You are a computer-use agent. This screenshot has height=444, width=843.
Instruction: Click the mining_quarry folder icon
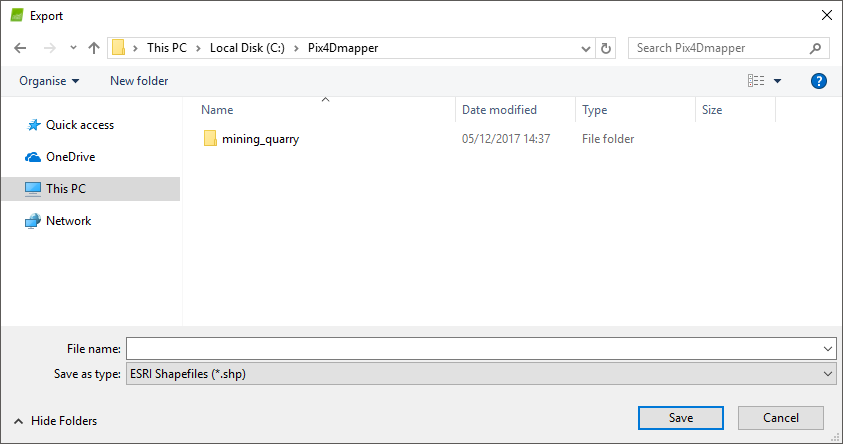point(210,139)
